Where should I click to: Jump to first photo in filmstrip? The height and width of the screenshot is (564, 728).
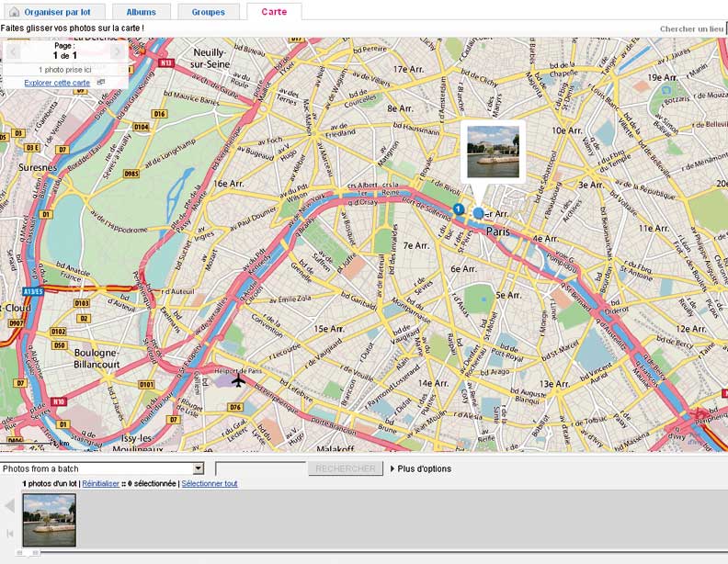click(x=10, y=534)
